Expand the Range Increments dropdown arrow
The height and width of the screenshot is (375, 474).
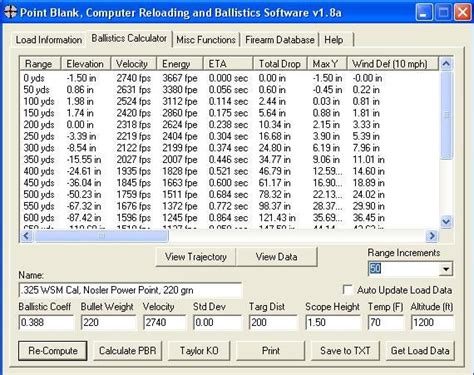[x=445, y=269]
